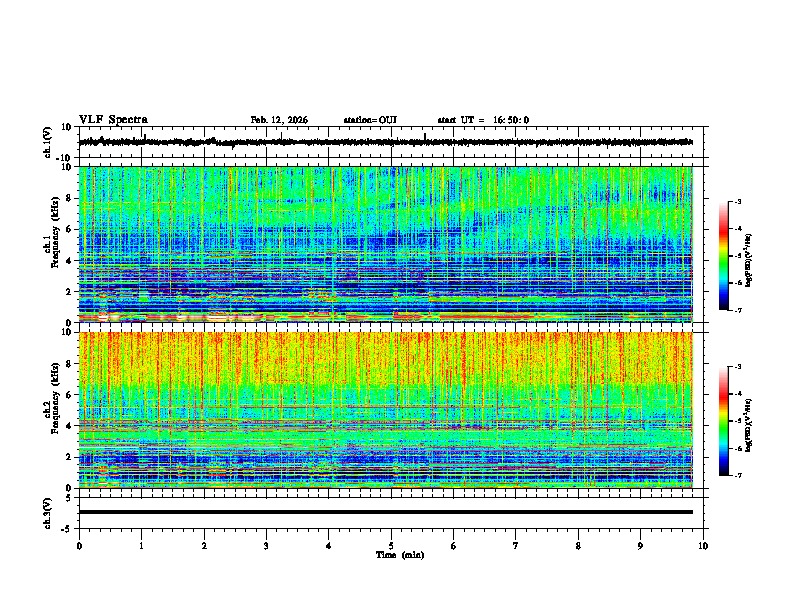Click the time axis tick label "10"

[703, 546]
